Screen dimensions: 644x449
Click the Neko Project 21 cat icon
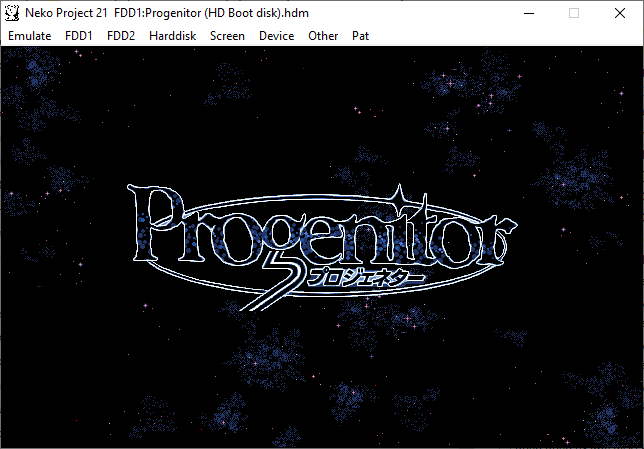[12, 13]
